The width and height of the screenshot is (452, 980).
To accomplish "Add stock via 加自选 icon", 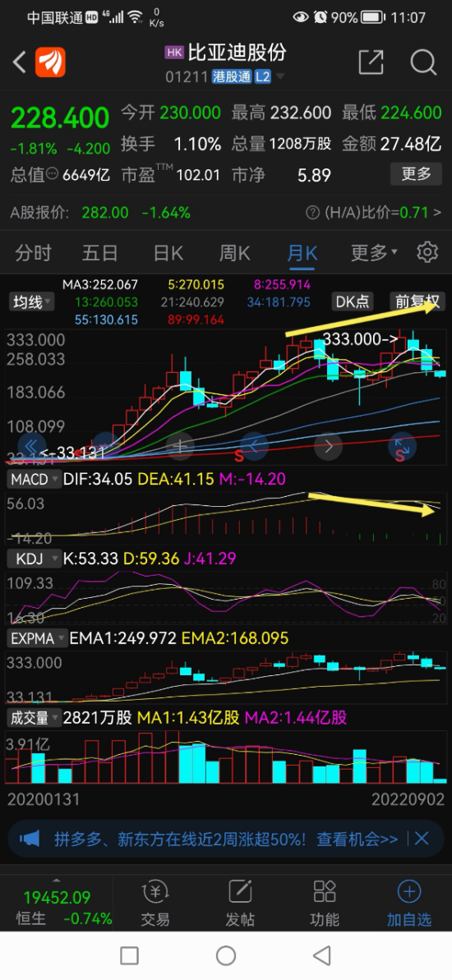I will 409,892.
